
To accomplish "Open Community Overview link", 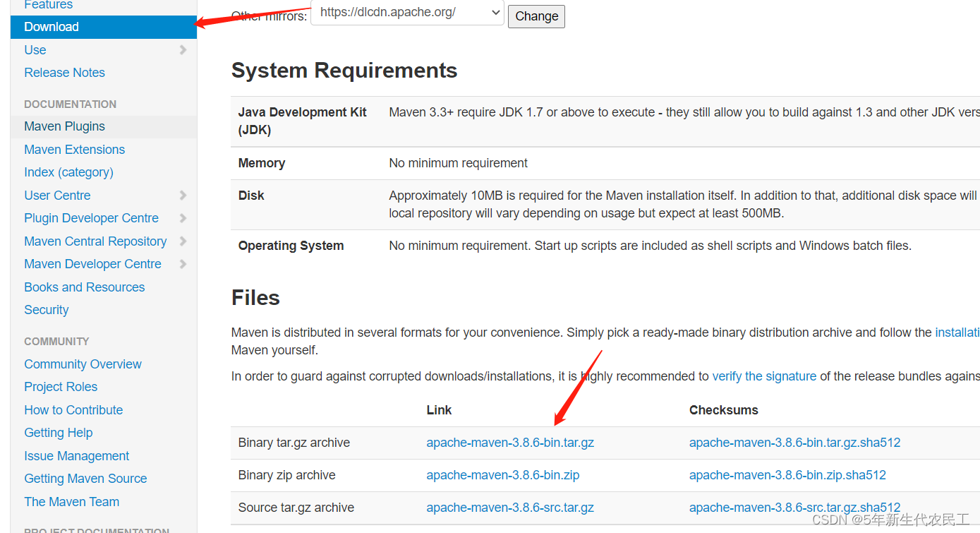I will click(x=83, y=364).
